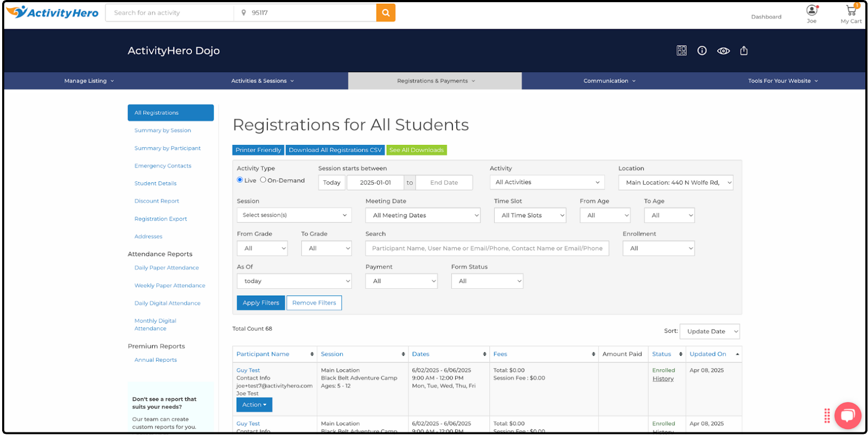Click the participant name Search field
This screenshot has height=436, width=868.
[487, 248]
